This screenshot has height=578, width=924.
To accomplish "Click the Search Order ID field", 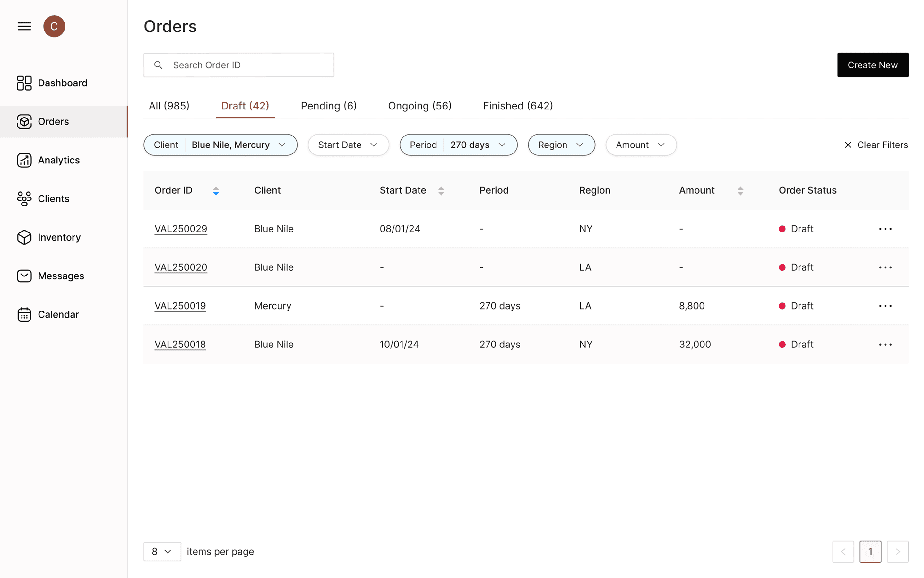I will pos(245,65).
